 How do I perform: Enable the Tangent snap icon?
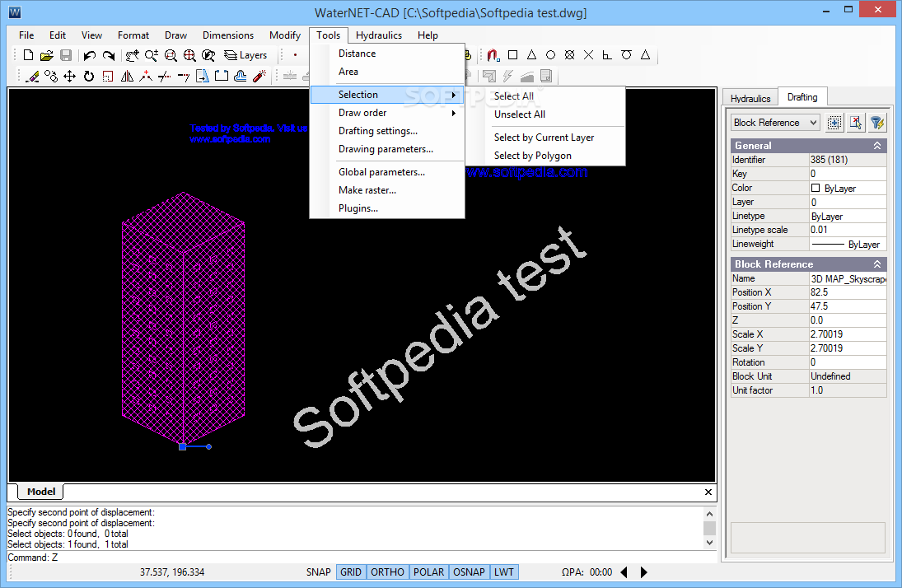point(626,55)
